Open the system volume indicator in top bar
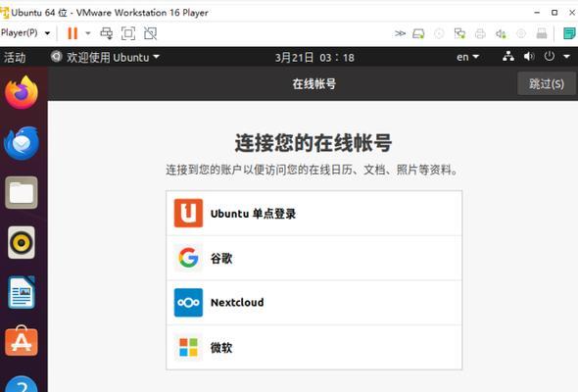Viewport: 578px width, 392px height. tap(529, 57)
